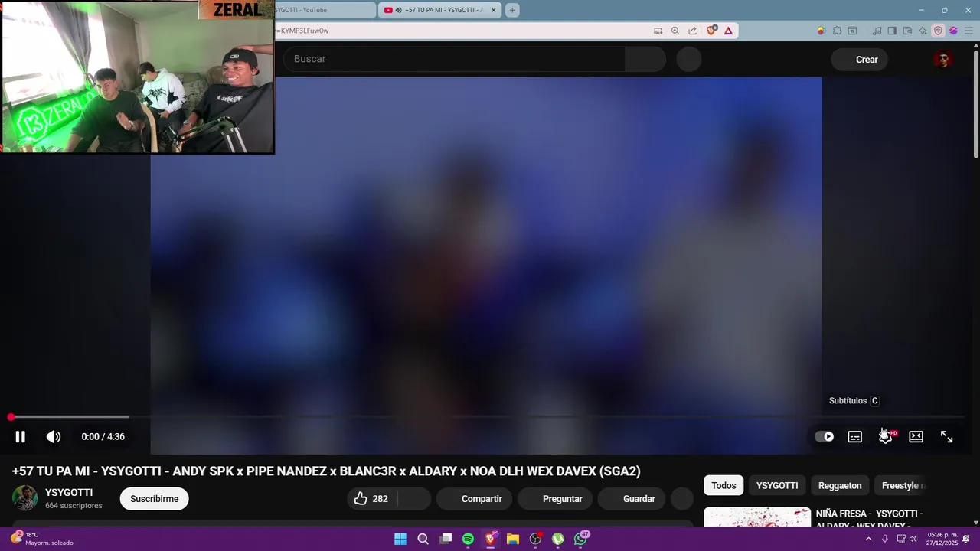Image resolution: width=980 pixels, height=551 pixels.
Task: Enable subtitles on the video
Action: 854,436
